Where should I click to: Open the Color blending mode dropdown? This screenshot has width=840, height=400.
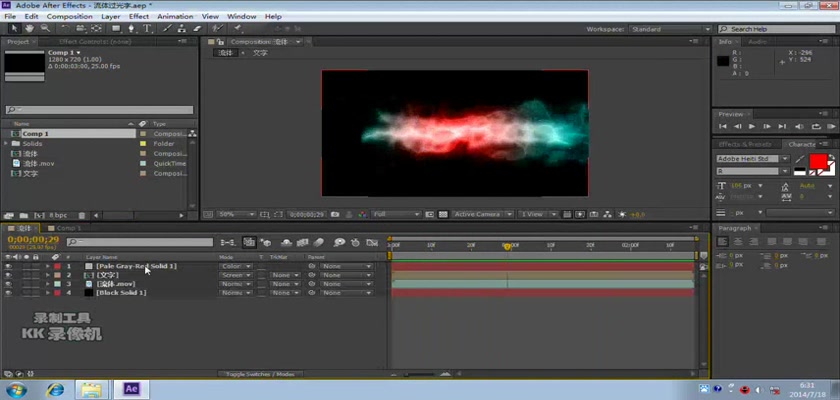coord(236,266)
